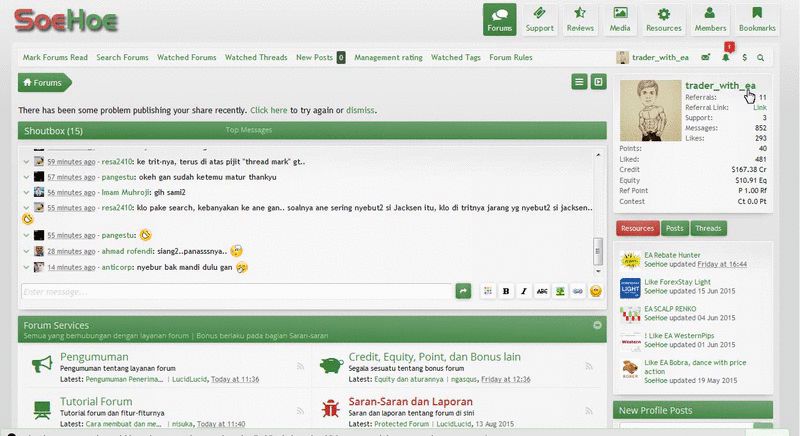Switch to the Posts tab
This screenshot has width=800, height=436.
(x=675, y=228)
